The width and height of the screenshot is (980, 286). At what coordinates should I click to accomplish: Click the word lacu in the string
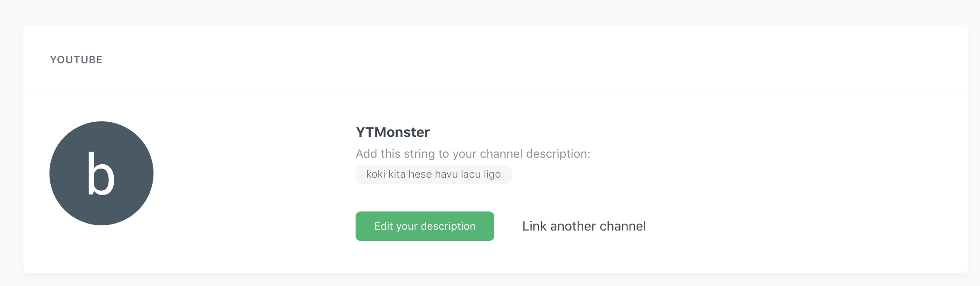(471, 174)
